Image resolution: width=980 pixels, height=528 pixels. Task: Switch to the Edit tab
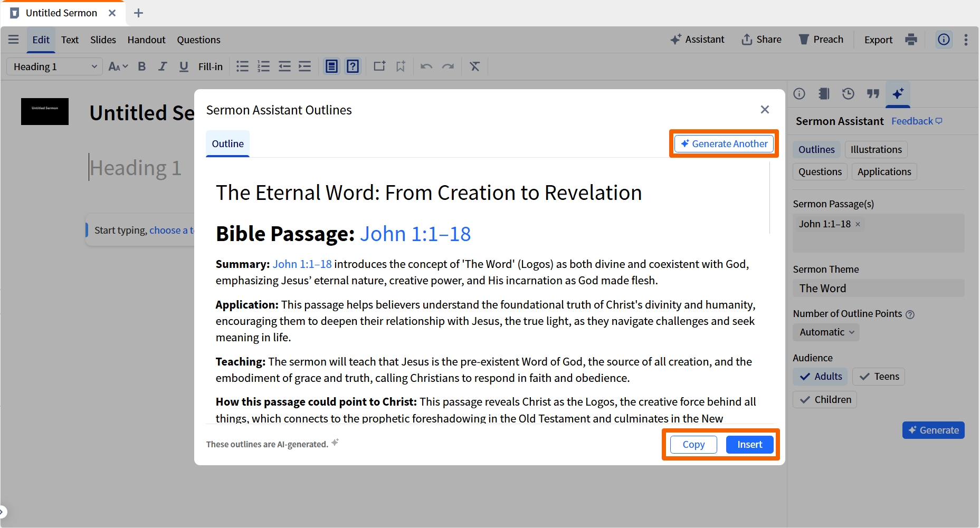tap(41, 40)
